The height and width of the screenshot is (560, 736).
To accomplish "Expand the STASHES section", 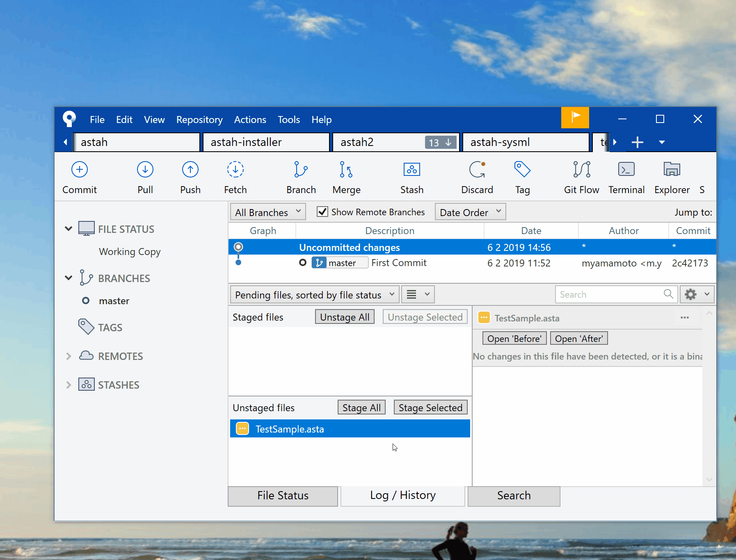I will click(x=69, y=385).
